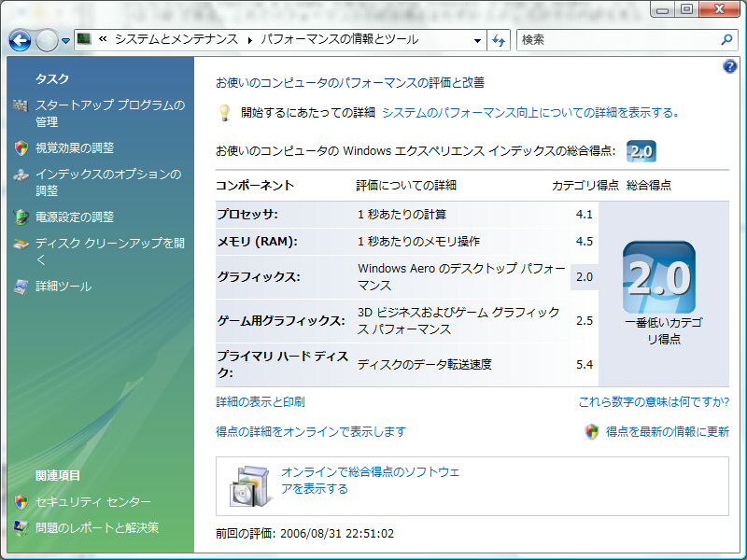The width and height of the screenshot is (747, 560).
Task: Click the スタートアップ プログラムの管理 task icon
Action: point(21,105)
